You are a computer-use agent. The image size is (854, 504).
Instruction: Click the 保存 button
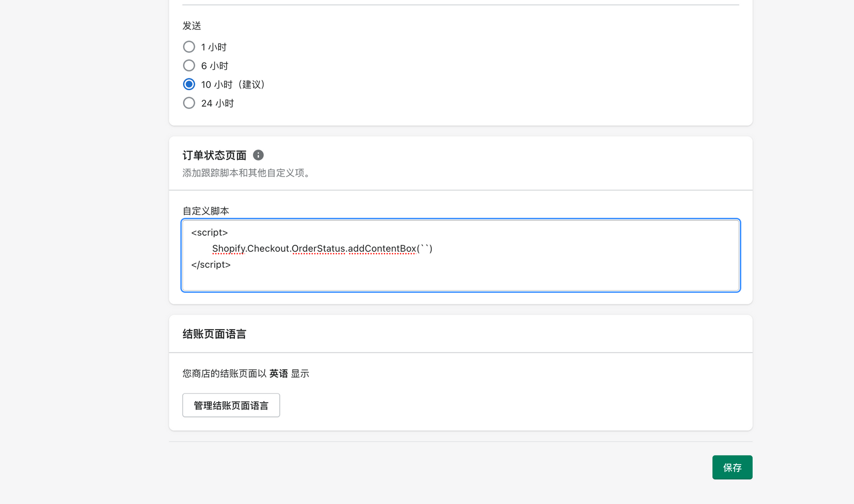point(732,467)
